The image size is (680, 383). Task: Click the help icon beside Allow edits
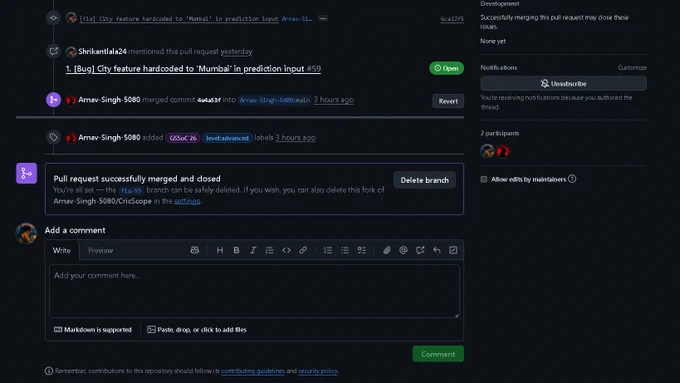pyautogui.click(x=572, y=179)
